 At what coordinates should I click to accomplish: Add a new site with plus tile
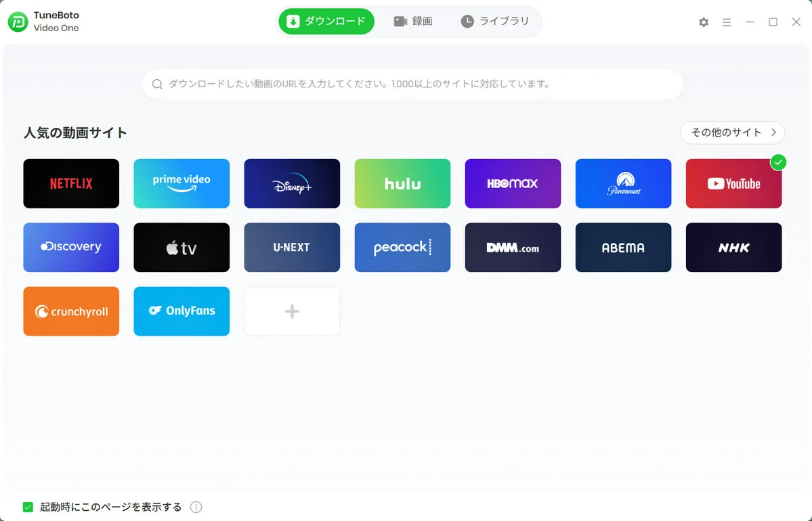(292, 311)
